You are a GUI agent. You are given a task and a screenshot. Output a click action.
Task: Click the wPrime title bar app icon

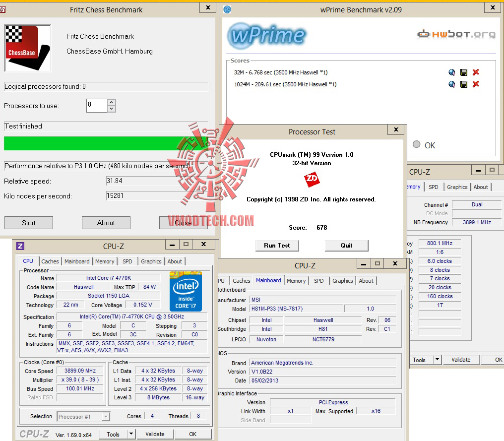(227, 9)
